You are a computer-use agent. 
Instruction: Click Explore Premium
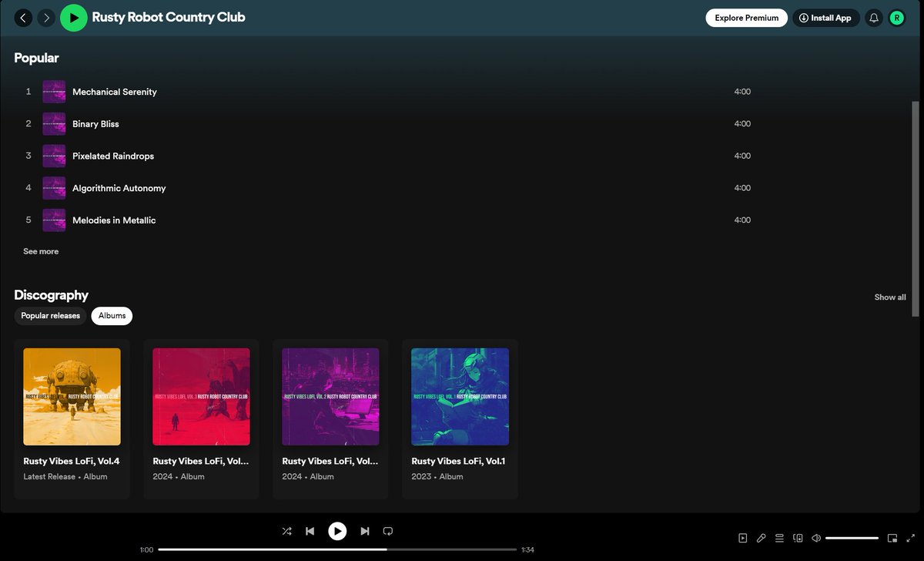click(747, 18)
